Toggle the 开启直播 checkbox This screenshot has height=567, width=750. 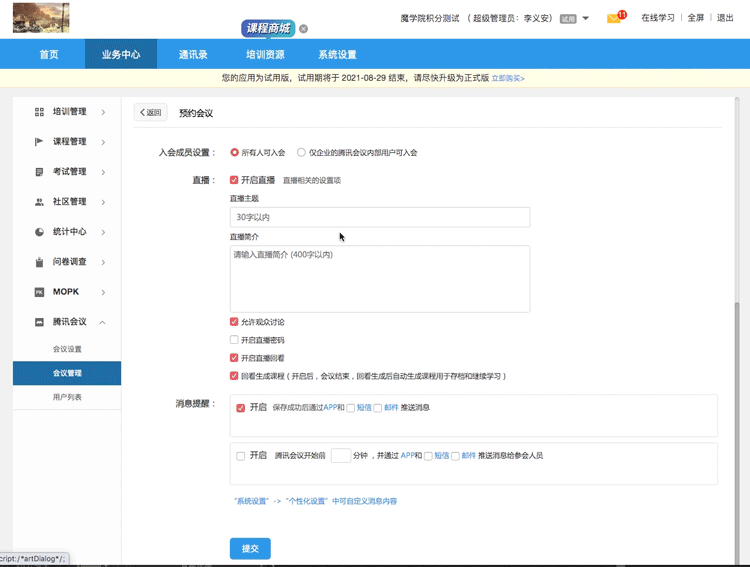tap(234, 180)
